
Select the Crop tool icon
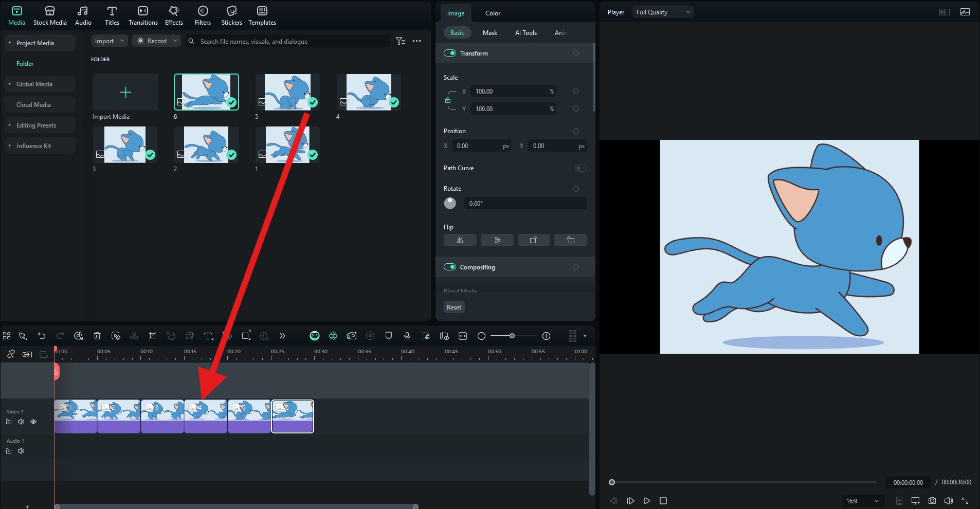pos(153,336)
